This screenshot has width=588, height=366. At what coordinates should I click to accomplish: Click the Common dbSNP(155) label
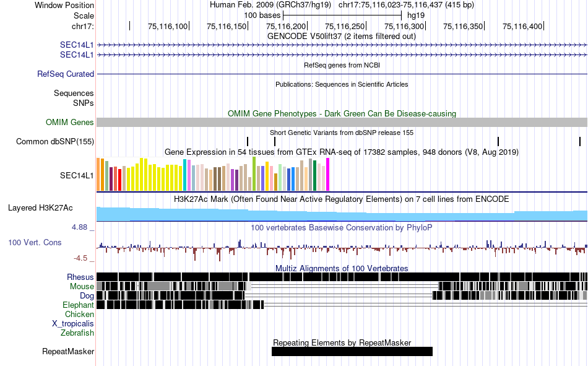pyautogui.click(x=55, y=142)
